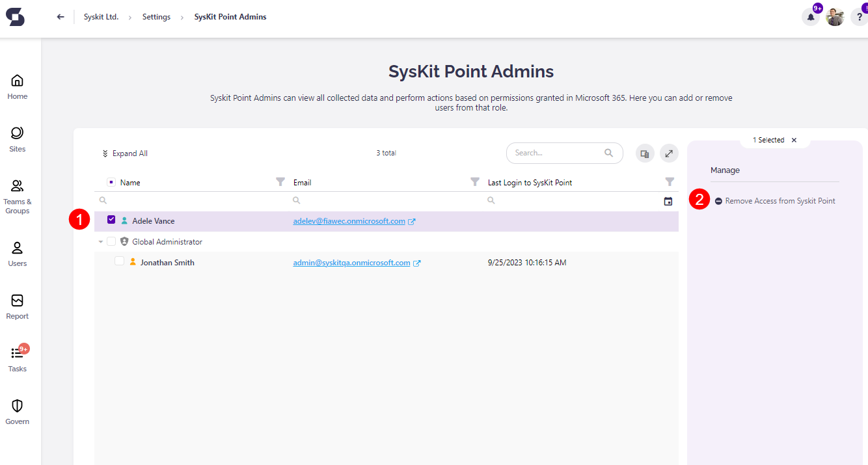Click the help question mark icon
The width and height of the screenshot is (868, 465).
tap(859, 18)
